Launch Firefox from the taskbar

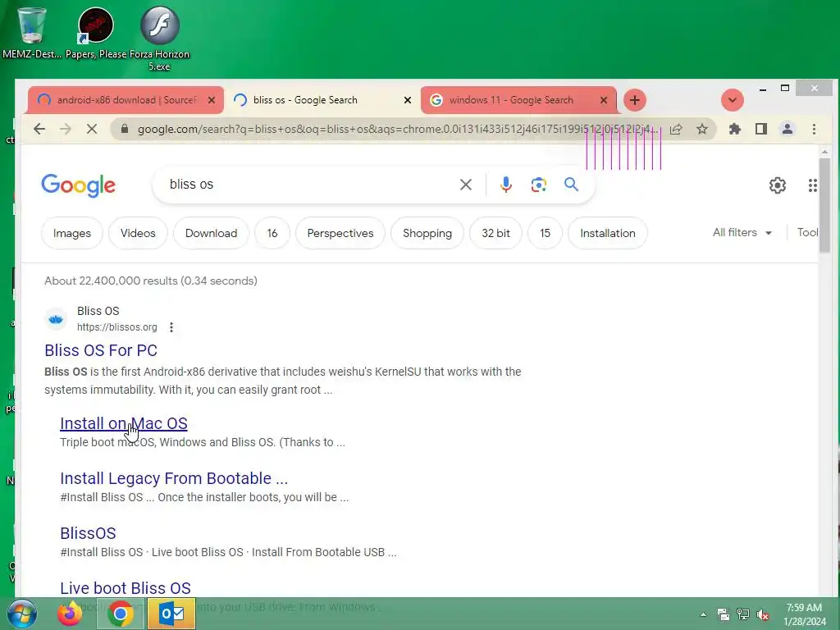[x=70, y=614]
